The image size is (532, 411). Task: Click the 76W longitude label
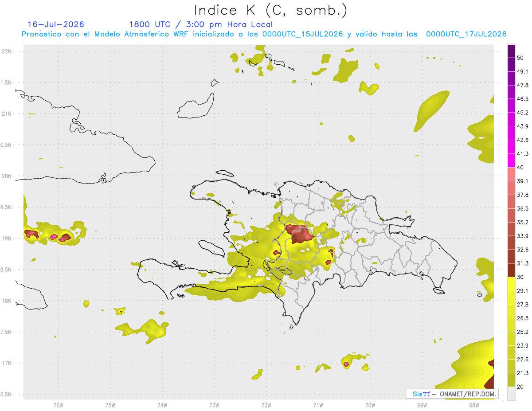coord(58,405)
